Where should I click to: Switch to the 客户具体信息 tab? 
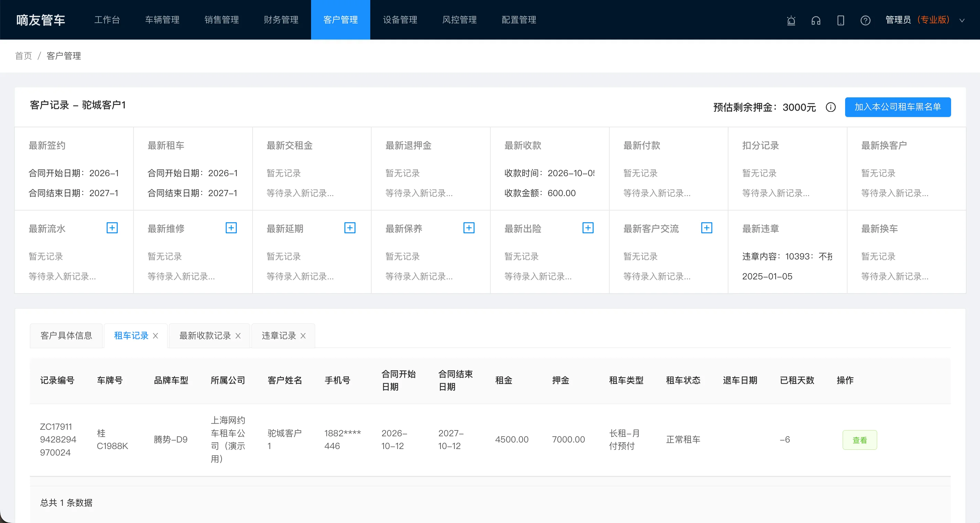pos(66,335)
